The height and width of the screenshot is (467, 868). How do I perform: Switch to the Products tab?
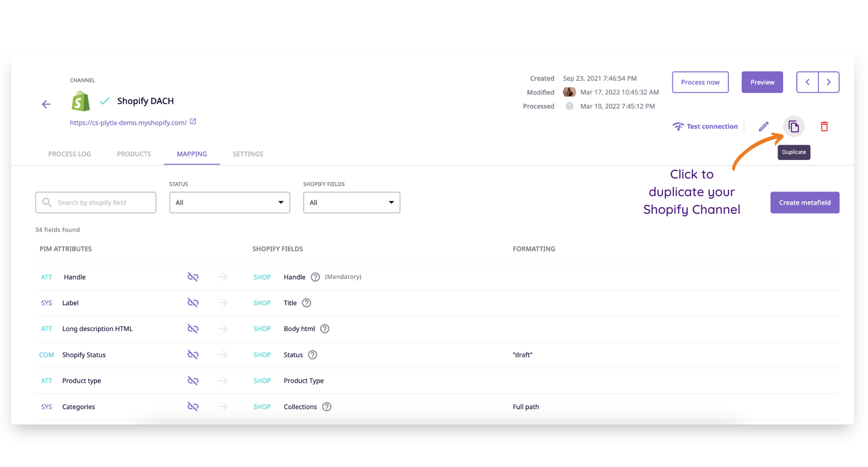coord(134,154)
